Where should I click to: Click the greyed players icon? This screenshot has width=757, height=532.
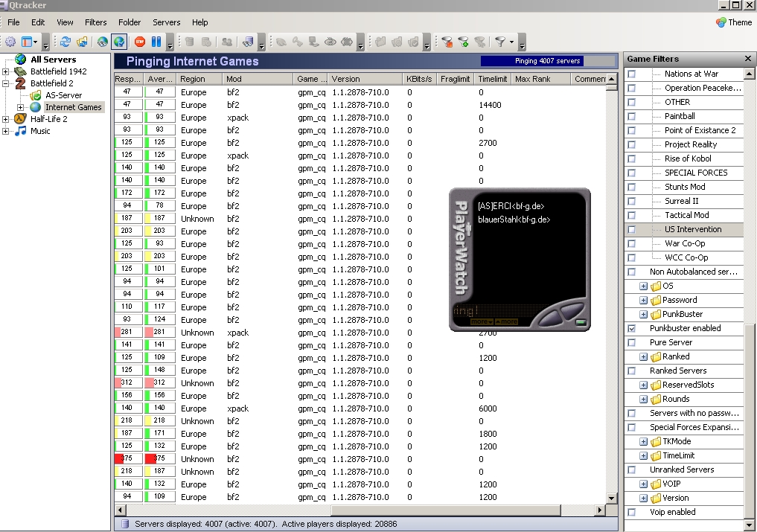[226, 42]
